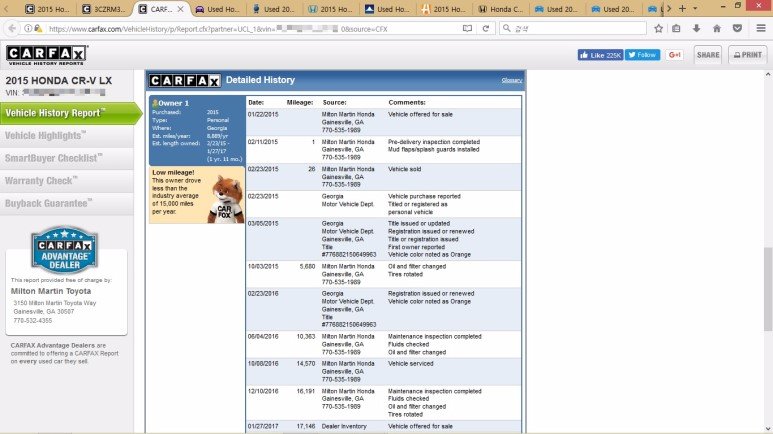773x434 pixels.
Task: Click the SHARE button
Action: [708, 55]
